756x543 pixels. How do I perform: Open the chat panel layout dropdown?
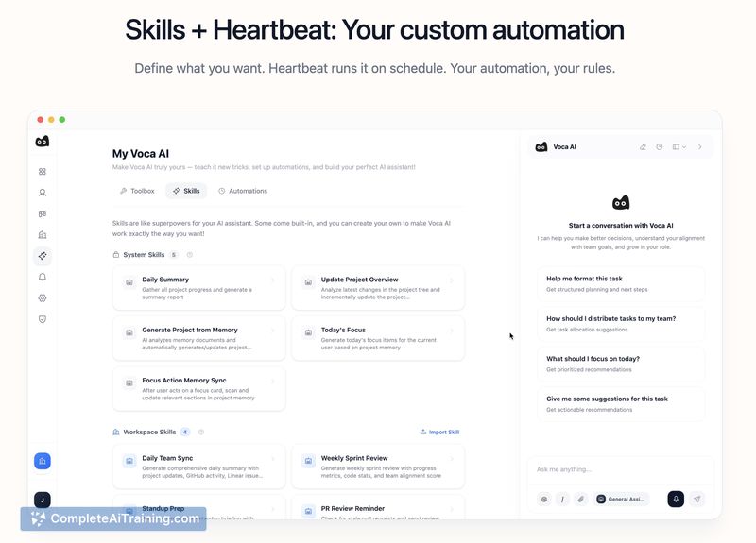pos(679,147)
